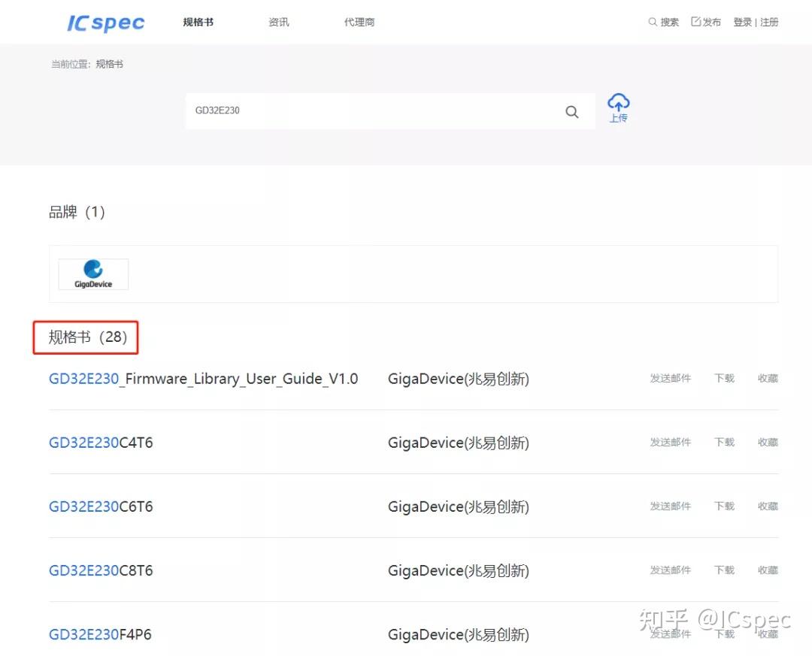Download the GD32E230C8T6 datasheet via 下载
The height and width of the screenshot is (656, 812).
(723, 570)
